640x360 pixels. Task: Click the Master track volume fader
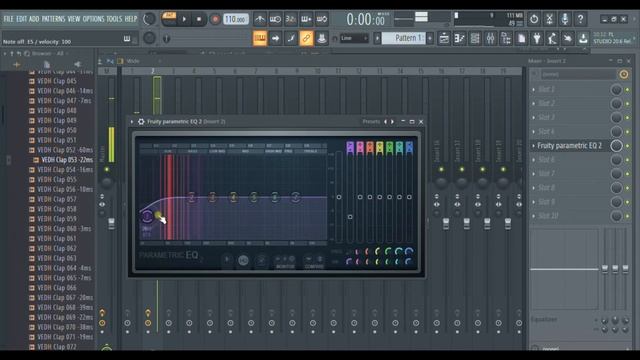click(111, 223)
